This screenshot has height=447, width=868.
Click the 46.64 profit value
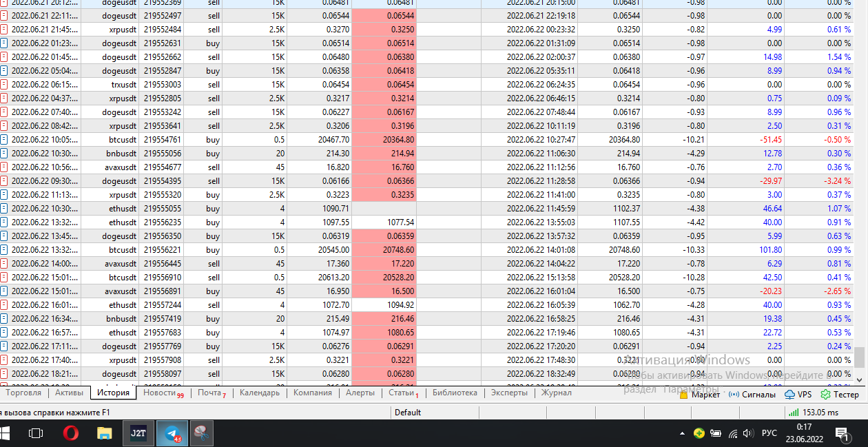click(x=772, y=209)
